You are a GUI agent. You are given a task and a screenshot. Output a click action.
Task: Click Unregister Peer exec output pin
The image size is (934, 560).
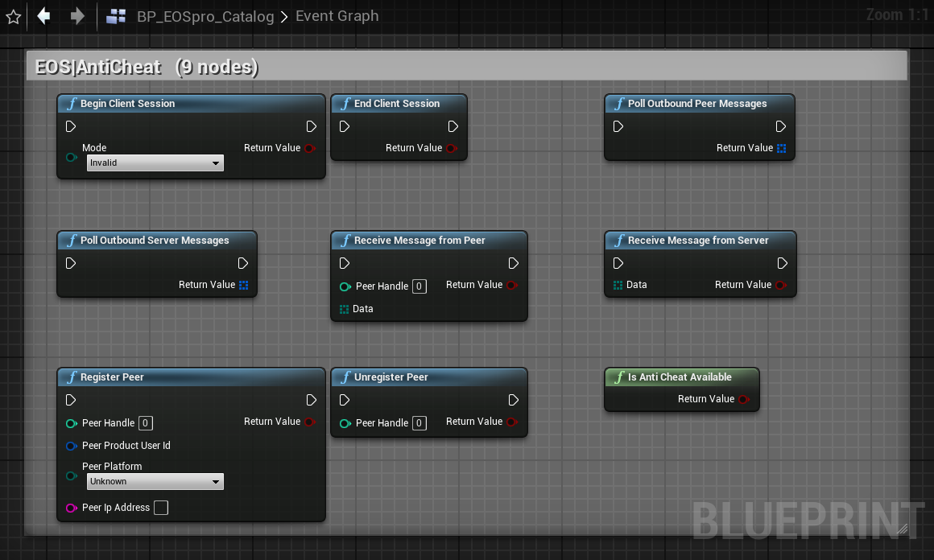(514, 400)
